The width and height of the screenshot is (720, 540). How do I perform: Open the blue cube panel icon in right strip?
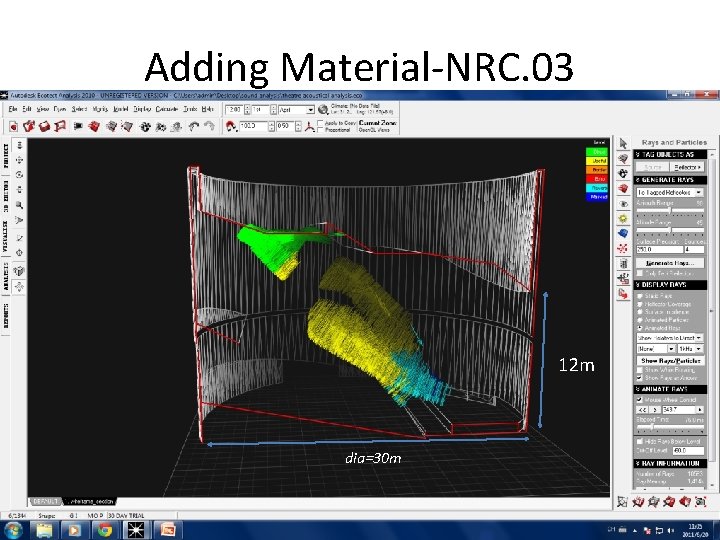point(623,233)
